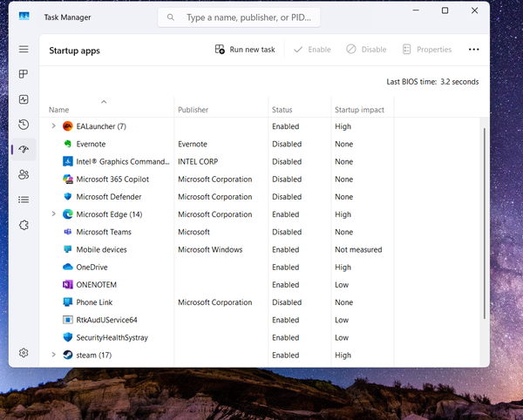Click the vertical scrollbar of the startup list

click(x=485, y=223)
